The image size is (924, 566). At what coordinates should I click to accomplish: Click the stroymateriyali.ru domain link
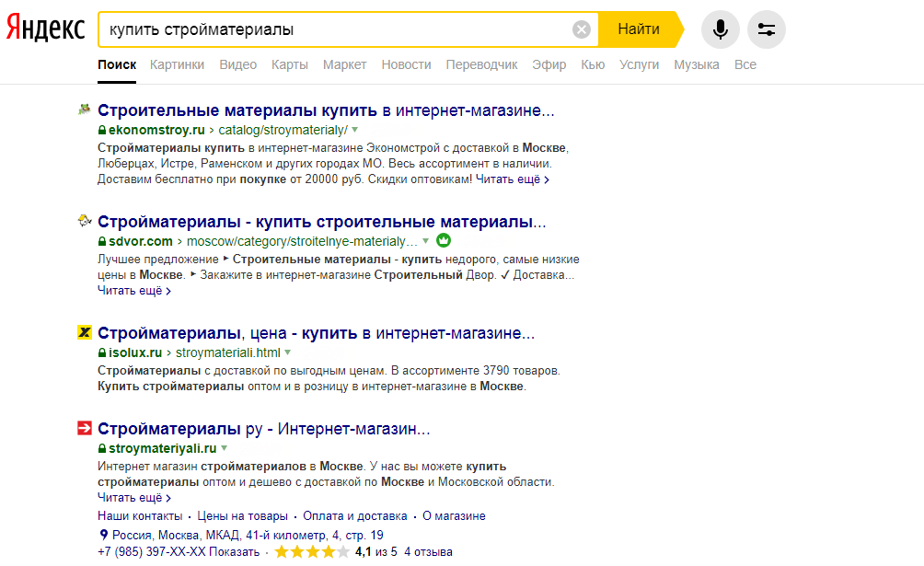pyautogui.click(x=162, y=448)
